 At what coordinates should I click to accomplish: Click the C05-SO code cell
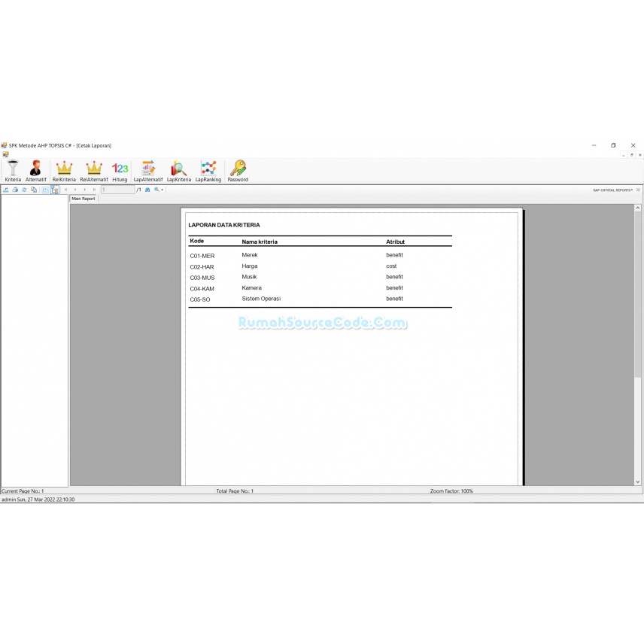199,299
